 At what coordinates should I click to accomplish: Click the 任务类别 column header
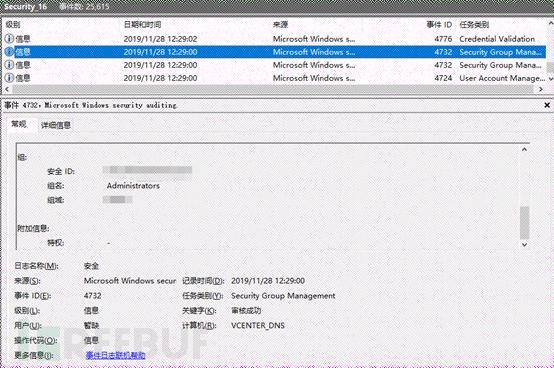coord(474,24)
